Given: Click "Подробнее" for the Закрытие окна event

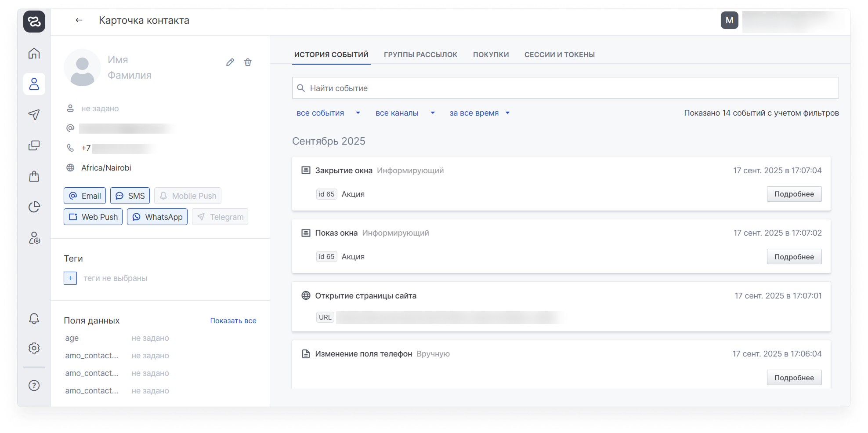Looking at the screenshot, I should tap(794, 194).
